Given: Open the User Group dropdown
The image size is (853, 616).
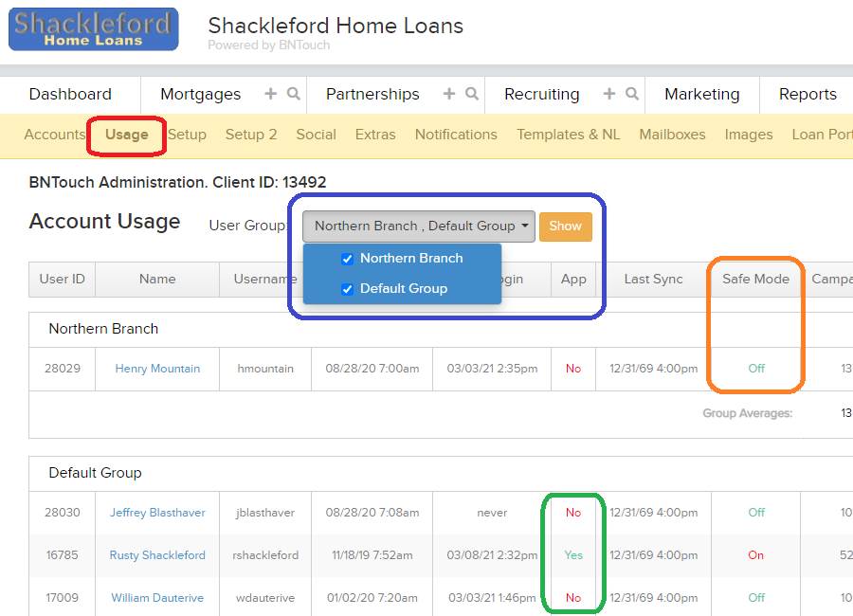Looking at the screenshot, I should pos(419,226).
